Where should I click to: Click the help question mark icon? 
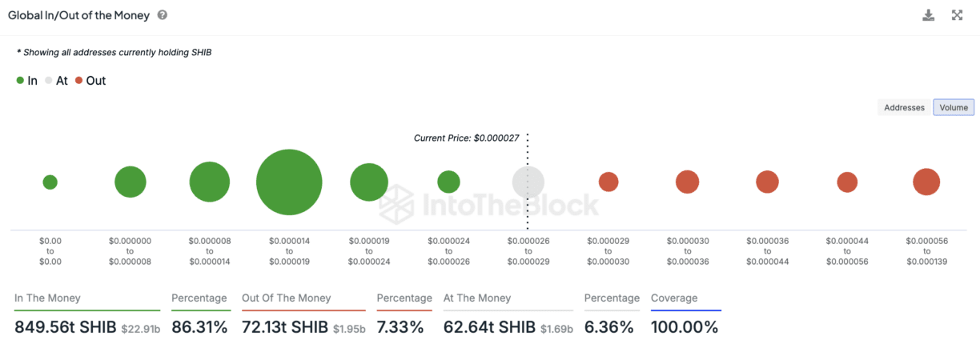point(163,15)
